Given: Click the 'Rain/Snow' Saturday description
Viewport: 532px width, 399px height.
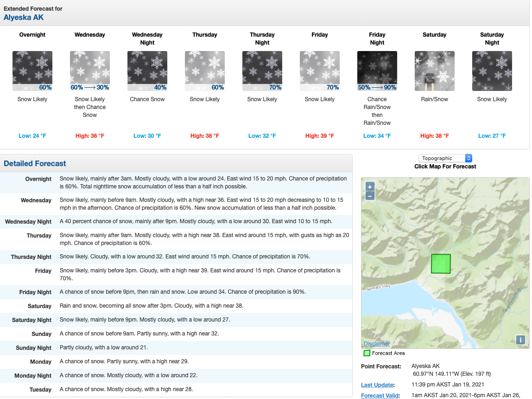Looking at the screenshot, I should (435, 99).
